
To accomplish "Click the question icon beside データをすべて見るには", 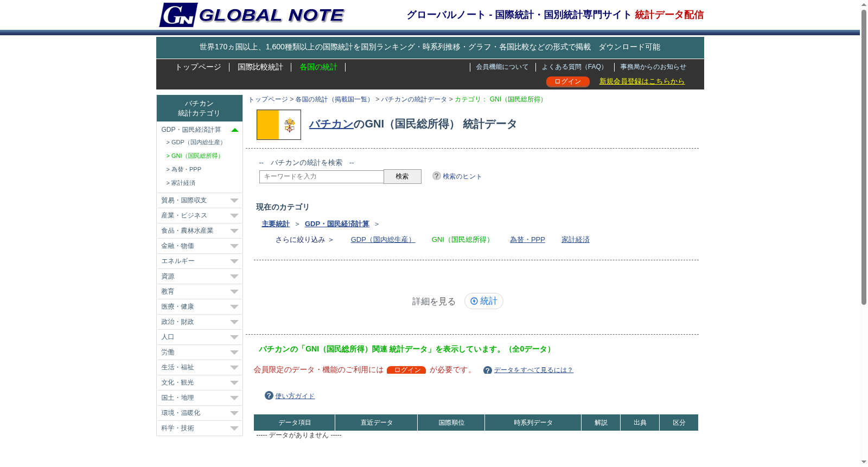I will [488, 370].
